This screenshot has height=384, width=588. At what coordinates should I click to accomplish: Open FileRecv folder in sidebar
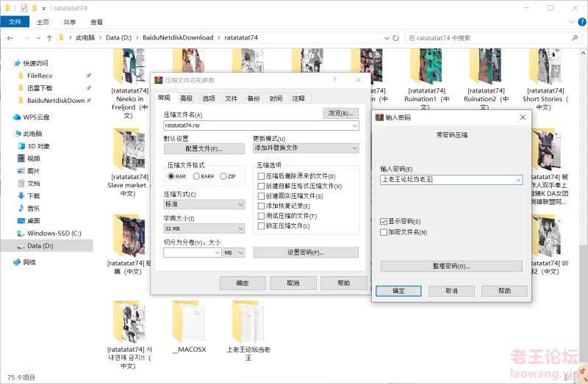click(x=40, y=76)
